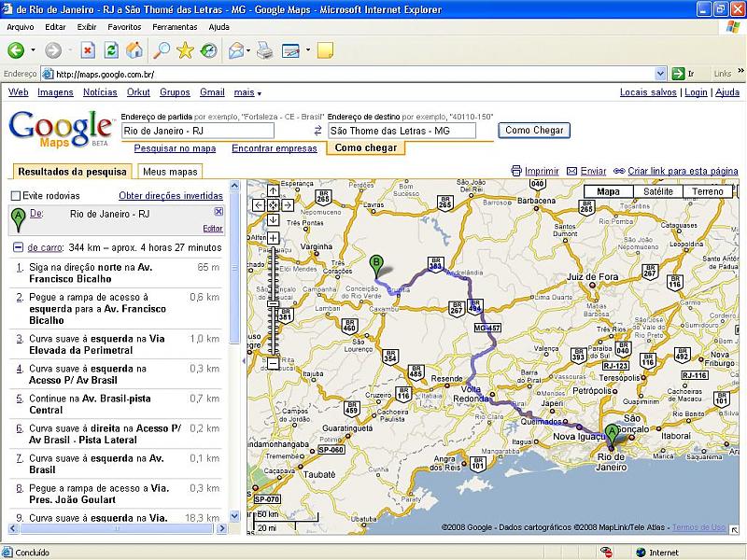Pan the map left
Viewport: 747px width, 560px height.
(259, 205)
